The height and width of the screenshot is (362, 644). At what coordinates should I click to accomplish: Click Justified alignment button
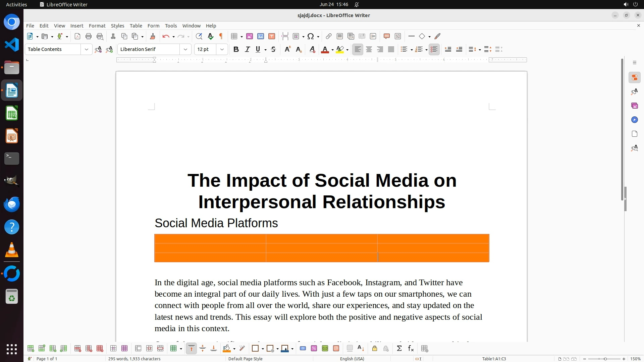point(391,49)
